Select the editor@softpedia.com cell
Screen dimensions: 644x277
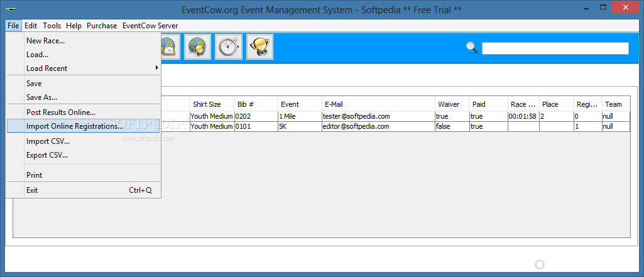378,126
